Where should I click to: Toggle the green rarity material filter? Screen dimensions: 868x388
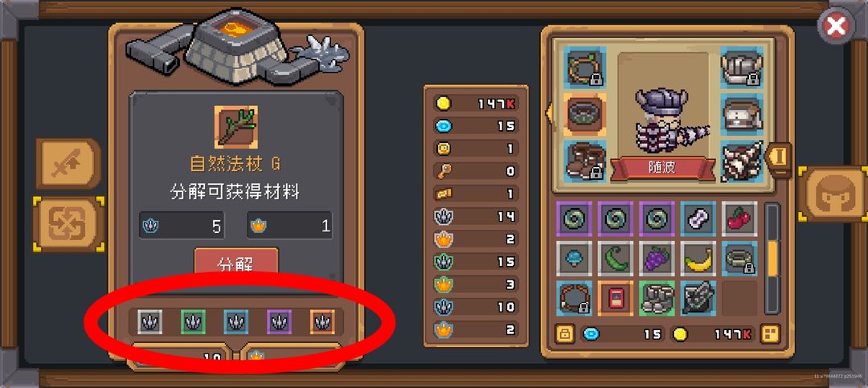coord(193,321)
